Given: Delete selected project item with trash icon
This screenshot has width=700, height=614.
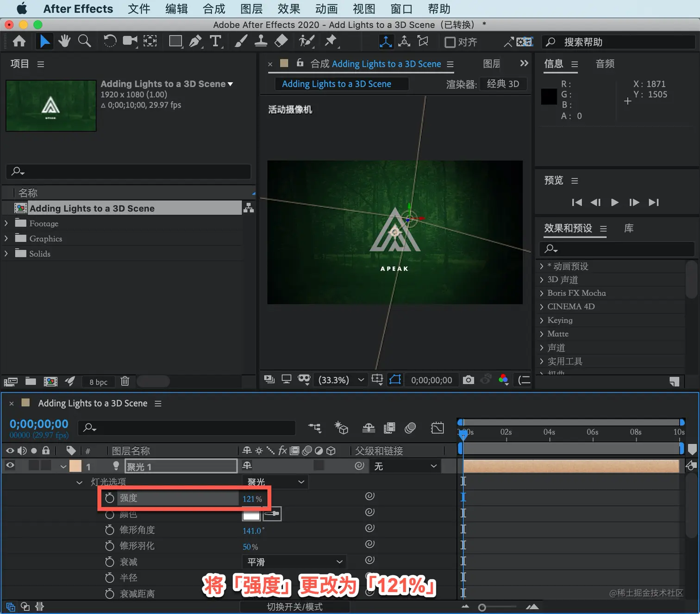Looking at the screenshot, I should 125,381.
